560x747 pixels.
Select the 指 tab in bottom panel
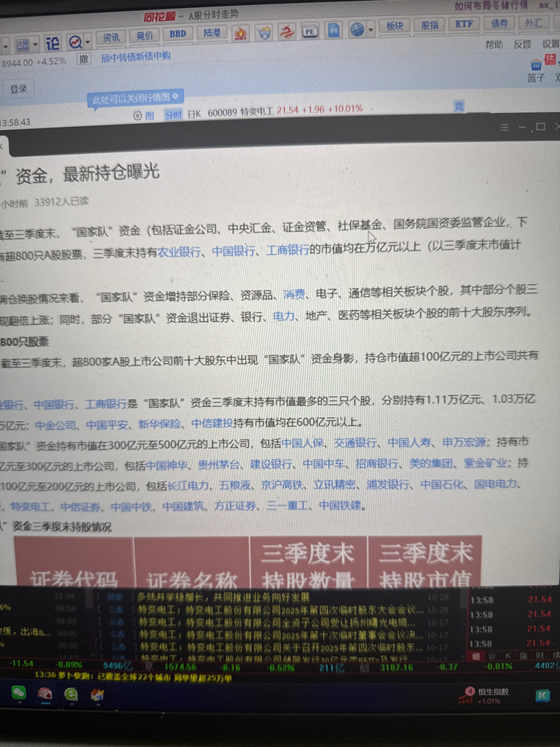click(x=524, y=656)
